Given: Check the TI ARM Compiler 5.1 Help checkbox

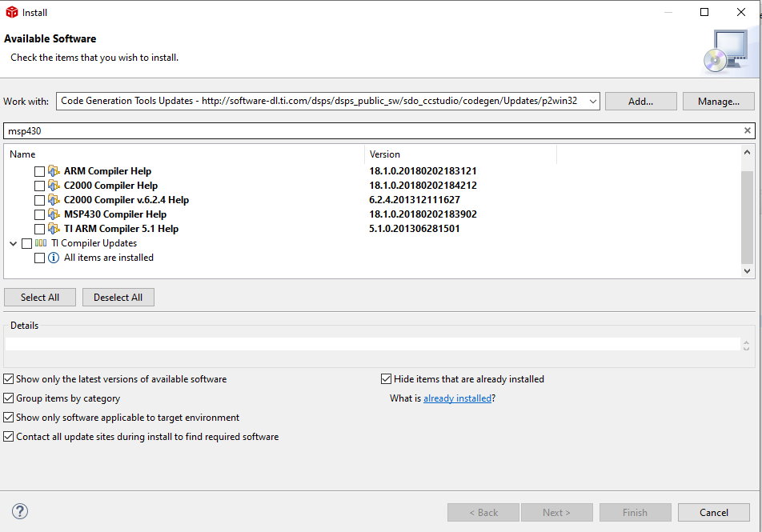Looking at the screenshot, I should [39, 229].
